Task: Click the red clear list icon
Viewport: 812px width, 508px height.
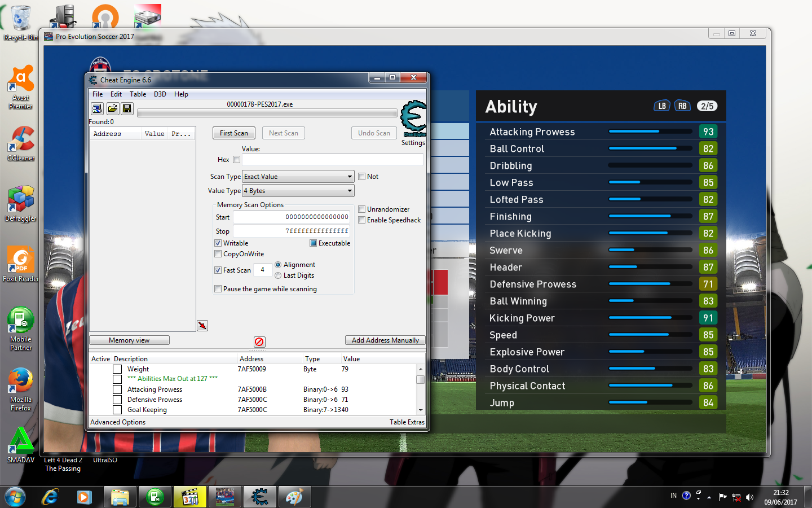Action: coord(259,342)
